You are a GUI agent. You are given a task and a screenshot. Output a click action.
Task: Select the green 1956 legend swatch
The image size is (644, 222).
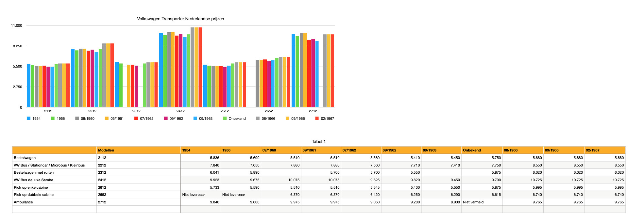pyautogui.click(x=53, y=119)
